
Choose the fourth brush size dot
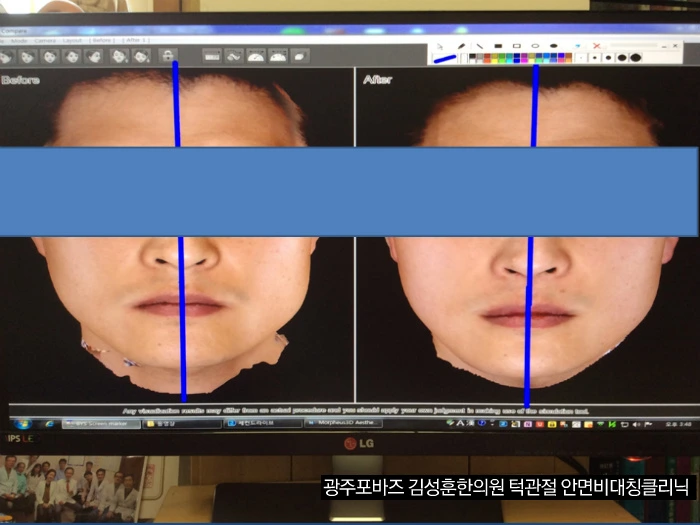[x=622, y=58]
